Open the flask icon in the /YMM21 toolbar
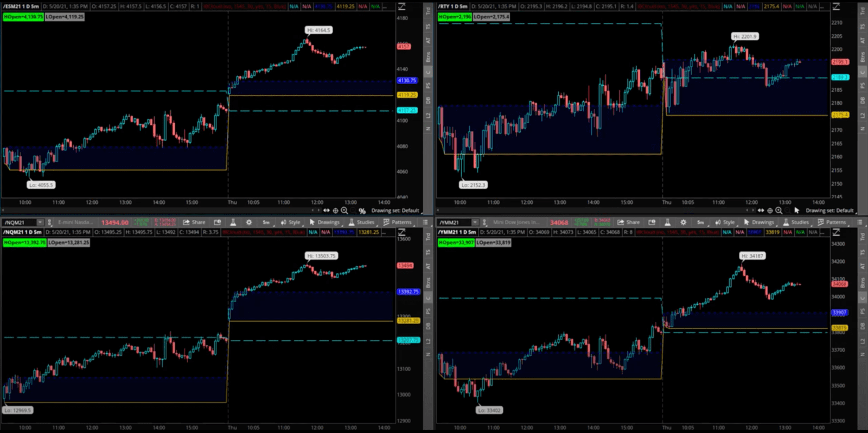 (x=667, y=222)
